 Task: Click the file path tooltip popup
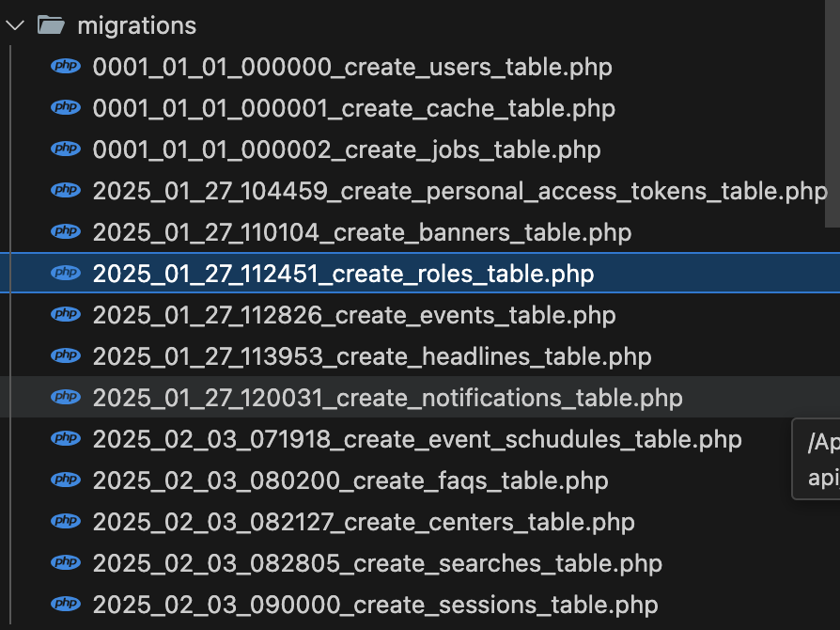coord(816,460)
